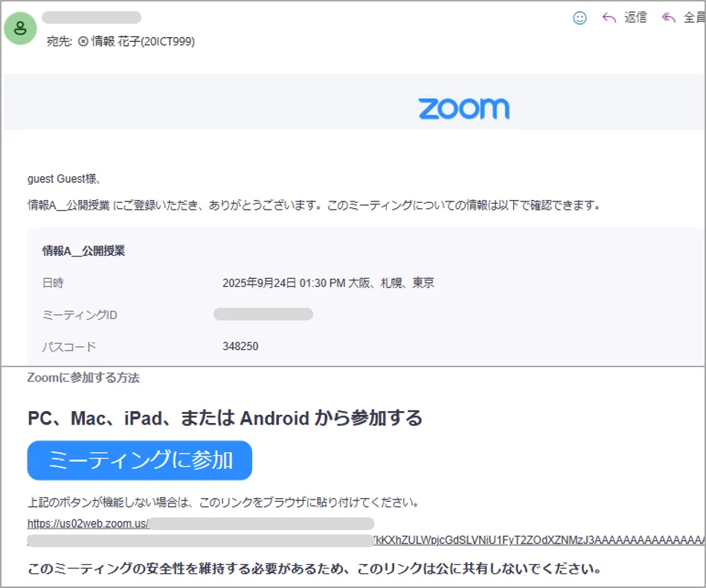Image resolution: width=706 pixels, height=588 pixels.
Task: Click the presence indicator beside 情報 花子
Action: pyautogui.click(x=83, y=42)
